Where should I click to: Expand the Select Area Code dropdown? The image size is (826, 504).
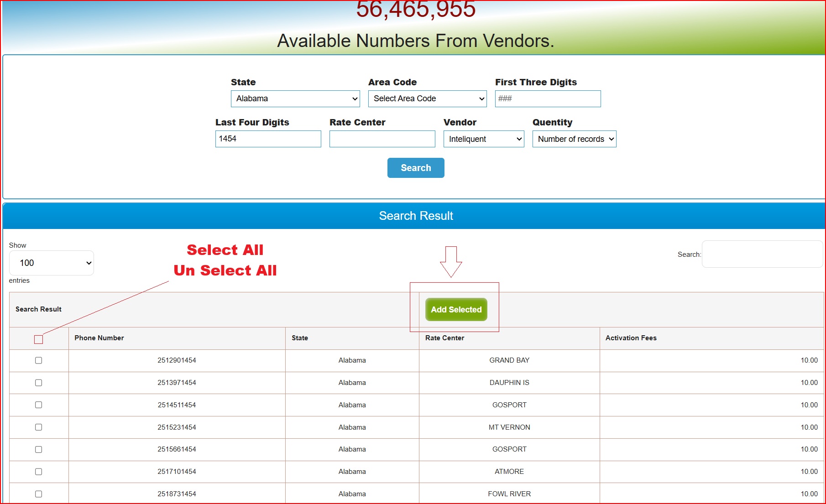(427, 99)
